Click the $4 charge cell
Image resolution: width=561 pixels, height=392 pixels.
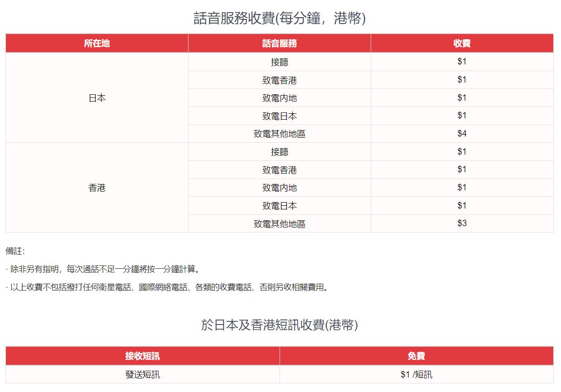point(462,134)
